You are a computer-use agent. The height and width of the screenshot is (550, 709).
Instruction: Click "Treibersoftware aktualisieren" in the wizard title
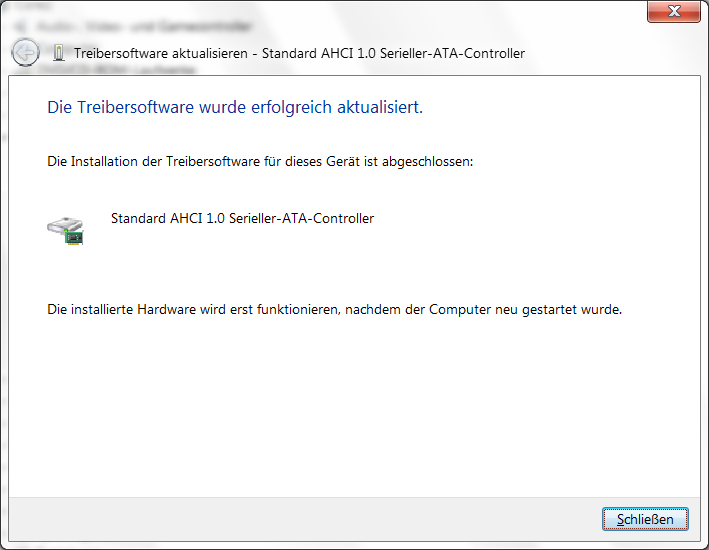point(161,53)
